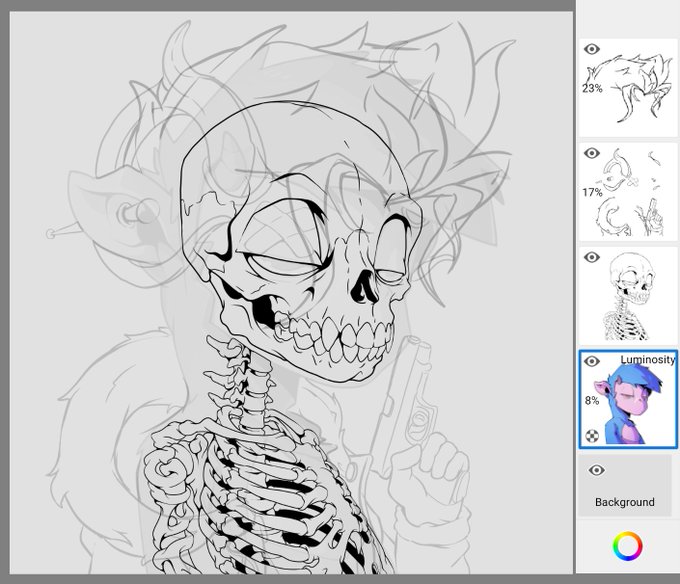Viewport: 680px width, 584px height.
Task: Hide the 23% opacity hair sketch layer
Action: (x=592, y=49)
